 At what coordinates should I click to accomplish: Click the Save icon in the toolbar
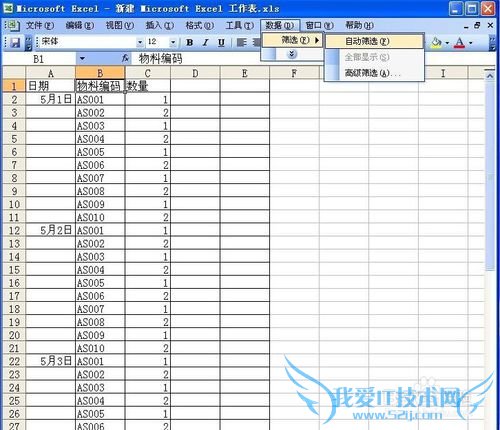(x=15, y=43)
